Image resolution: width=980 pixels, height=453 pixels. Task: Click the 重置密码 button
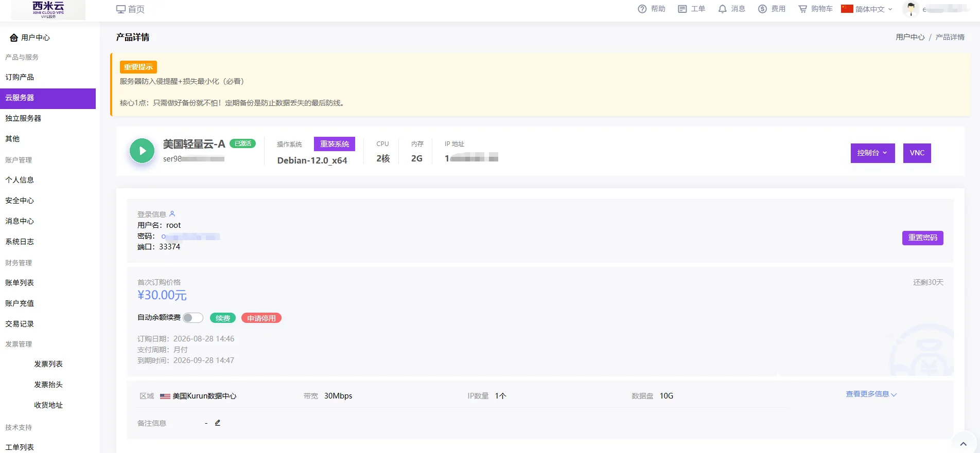(922, 238)
